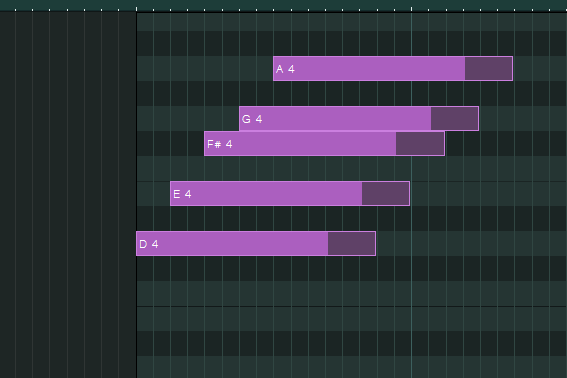The image size is (567, 378).
Task: Click the ruler marker where the pattern starts
Action: pos(137,9)
